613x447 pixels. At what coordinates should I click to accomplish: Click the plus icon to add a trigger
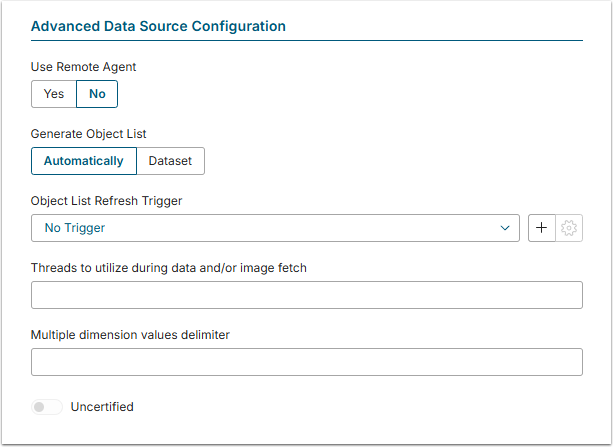[541, 228]
